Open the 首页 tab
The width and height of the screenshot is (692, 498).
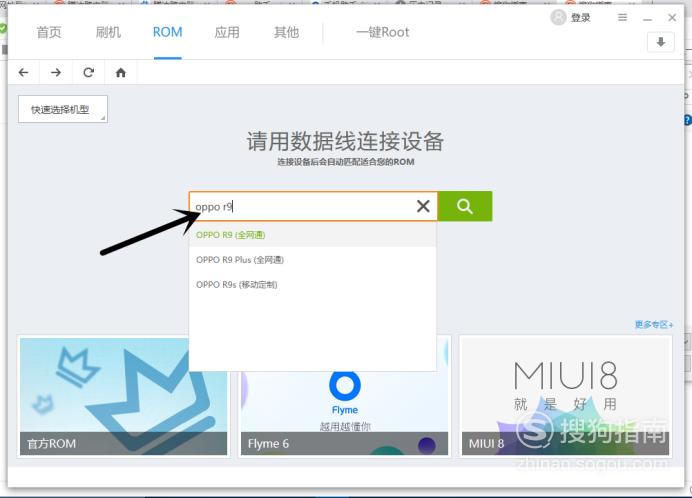pyautogui.click(x=49, y=32)
